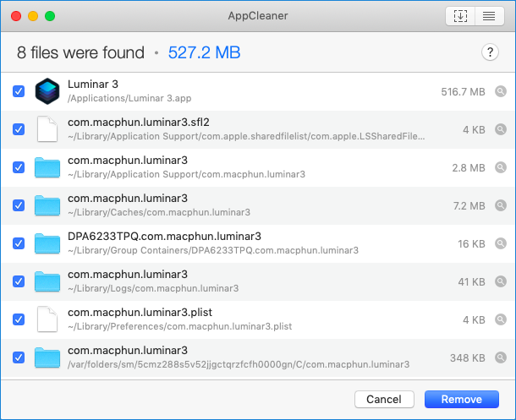The width and height of the screenshot is (516, 420).
Task: Uncheck the DPA6233TPQ Group Containers checkbox
Action: pyautogui.click(x=19, y=243)
